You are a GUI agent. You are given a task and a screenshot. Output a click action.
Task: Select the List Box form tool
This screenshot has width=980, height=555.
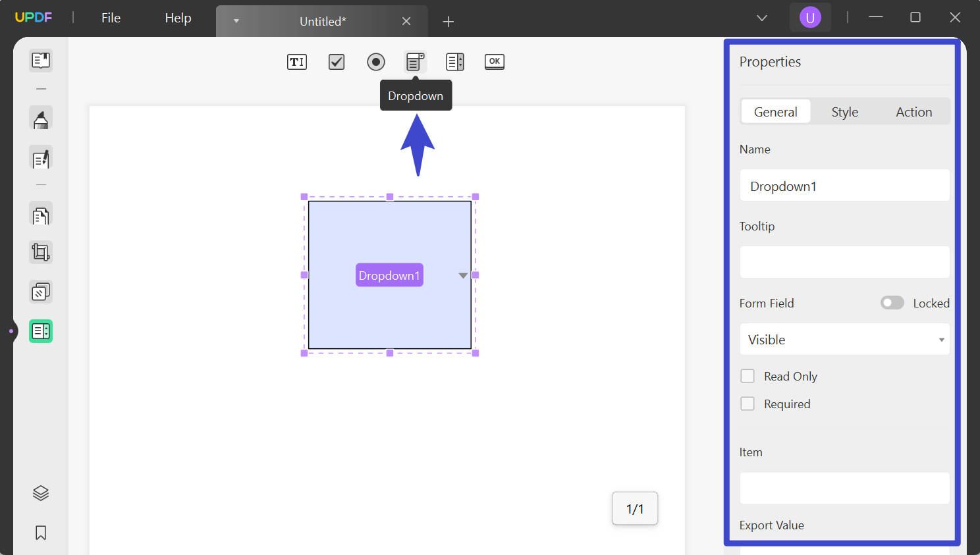[454, 61]
